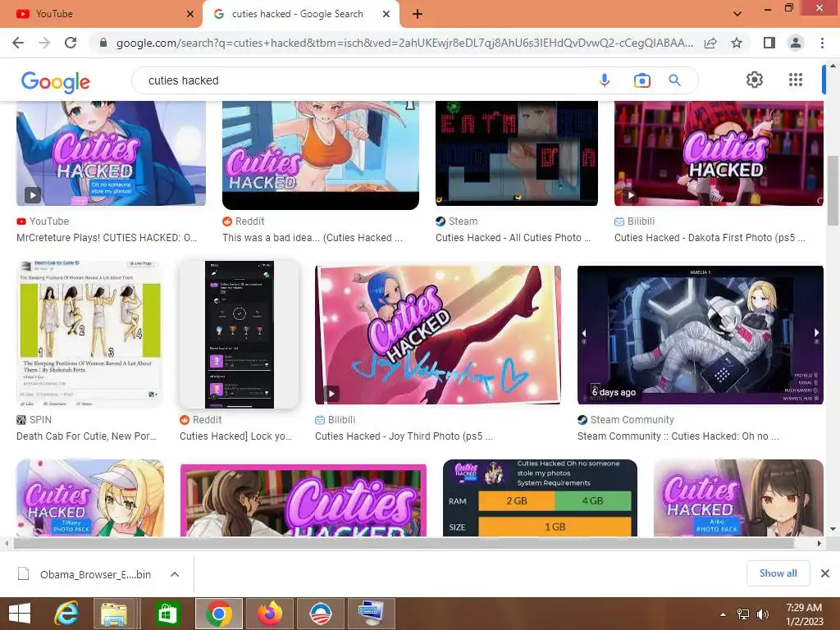Open Steam 'All Cuties Photo' result
The height and width of the screenshot is (630, 840).
click(514, 237)
